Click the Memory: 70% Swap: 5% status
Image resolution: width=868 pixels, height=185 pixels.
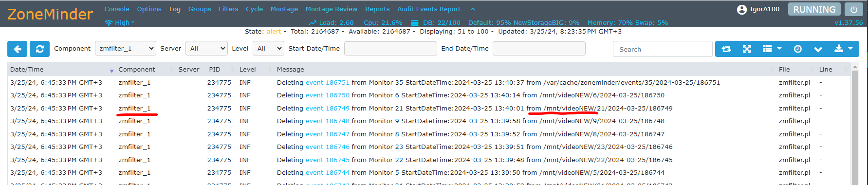628,22
